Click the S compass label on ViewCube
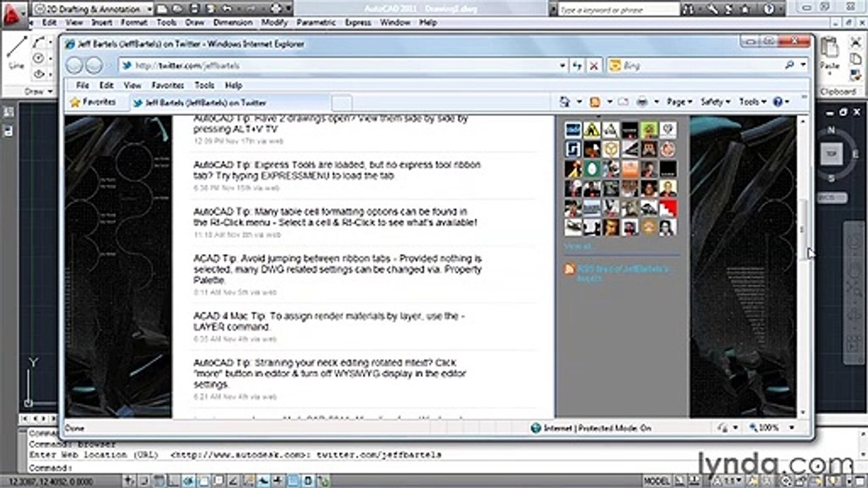This screenshot has width=868, height=488. 831,178
